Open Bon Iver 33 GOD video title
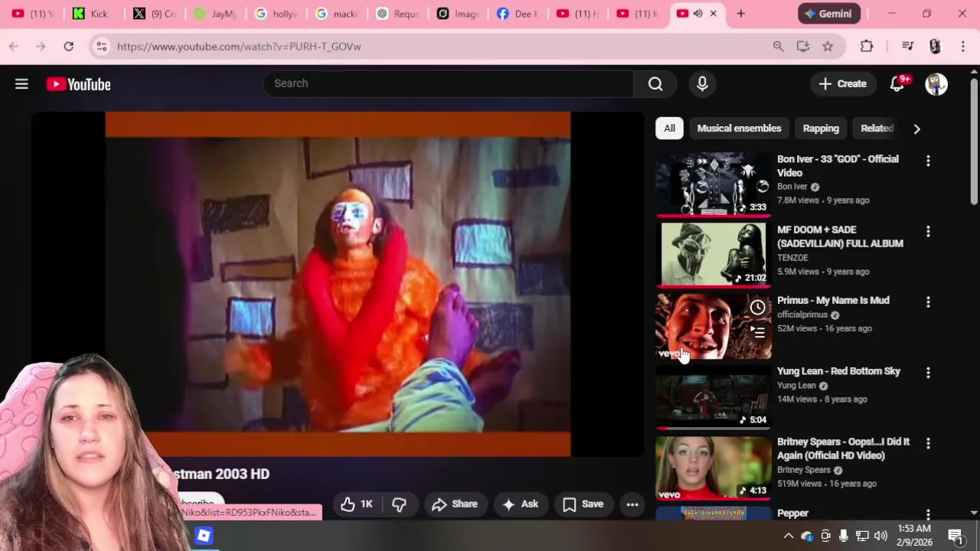 (x=838, y=166)
